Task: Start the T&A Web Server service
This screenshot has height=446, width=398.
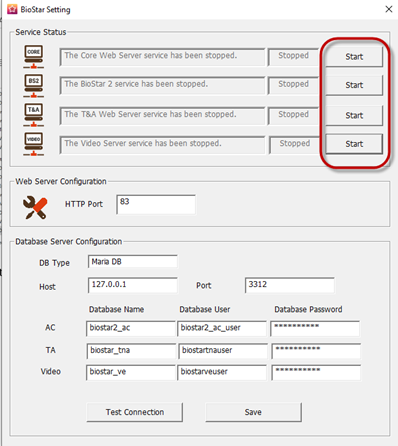Action: [x=354, y=115]
